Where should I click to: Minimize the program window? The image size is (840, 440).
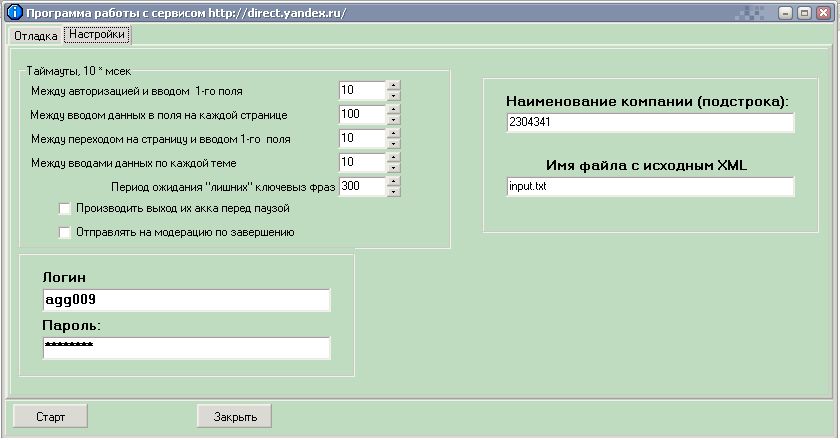(x=785, y=12)
